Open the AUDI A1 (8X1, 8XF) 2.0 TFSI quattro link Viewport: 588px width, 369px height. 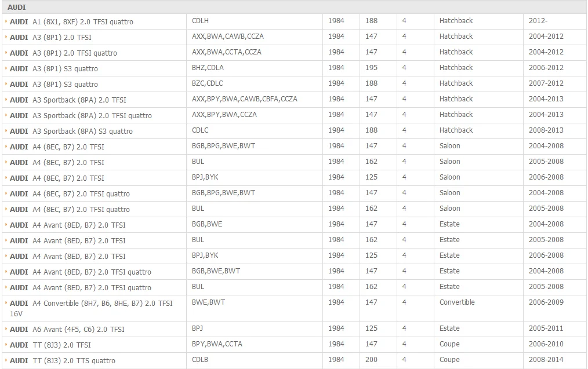(x=71, y=22)
